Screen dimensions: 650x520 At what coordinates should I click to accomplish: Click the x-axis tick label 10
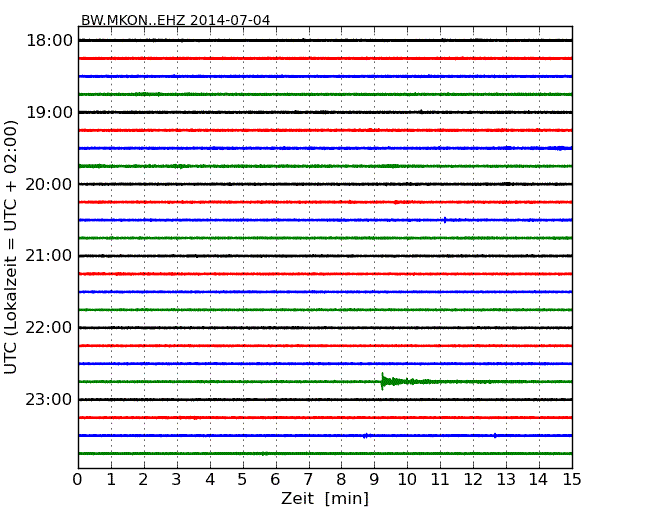[x=407, y=479]
